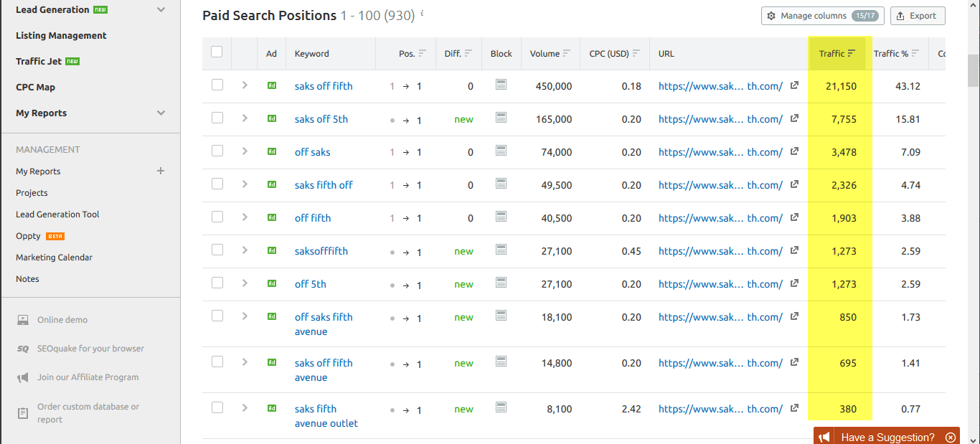Click the green Ad icon beside "saks off fifth"
Viewport: 980px width, 444px height.
click(x=273, y=85)
